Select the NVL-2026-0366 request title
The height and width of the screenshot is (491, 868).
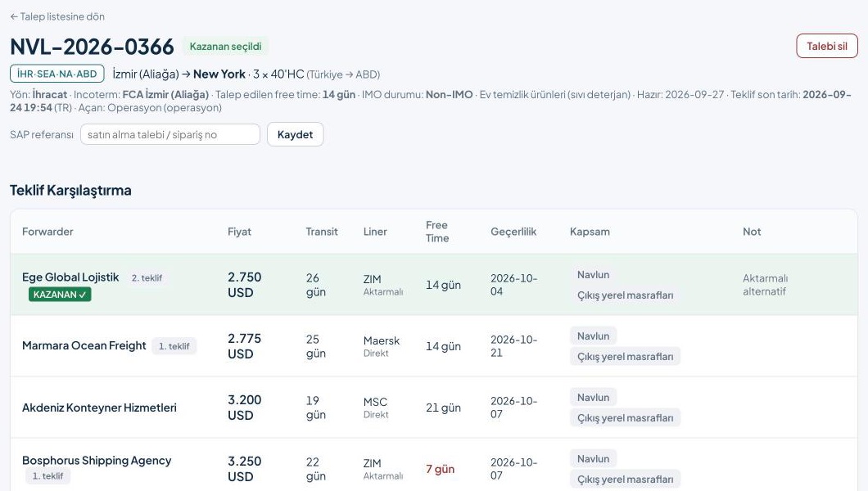point(92,47)
